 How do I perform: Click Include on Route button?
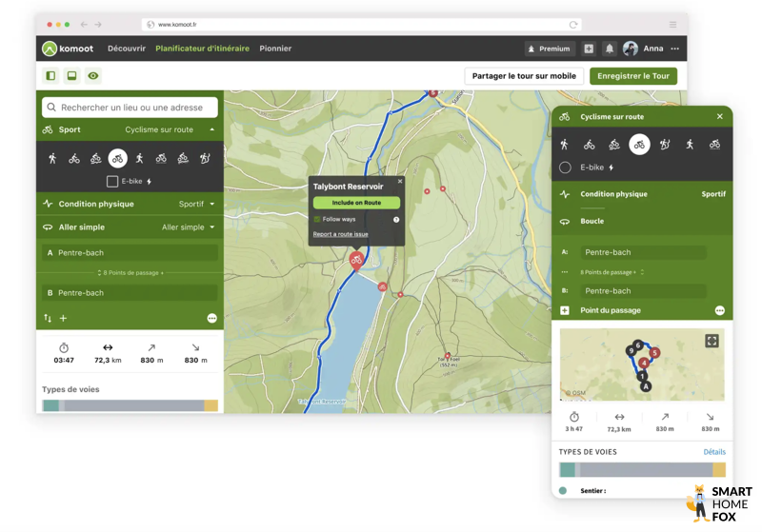coord(356,203)
